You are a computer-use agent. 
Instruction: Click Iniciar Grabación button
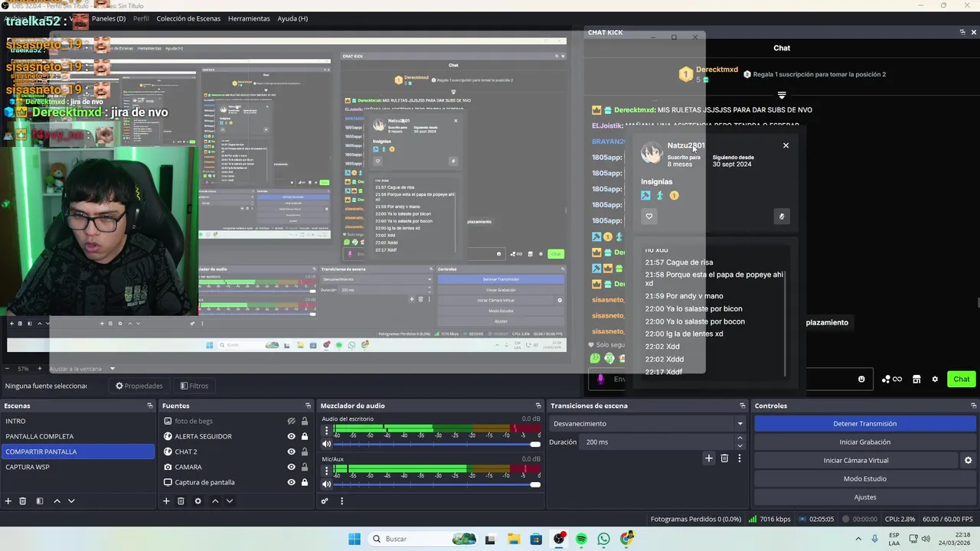865,442
